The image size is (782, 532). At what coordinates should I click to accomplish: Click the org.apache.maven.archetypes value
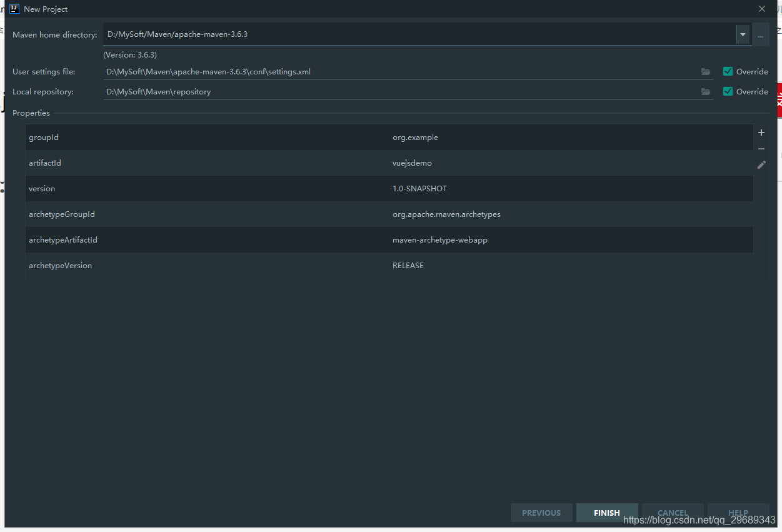tap(446, 214)
